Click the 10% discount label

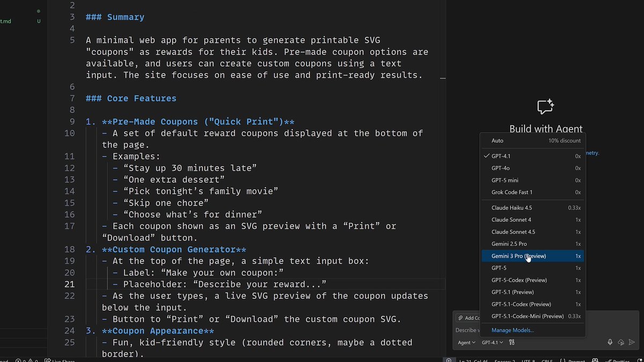click(565, 141)
